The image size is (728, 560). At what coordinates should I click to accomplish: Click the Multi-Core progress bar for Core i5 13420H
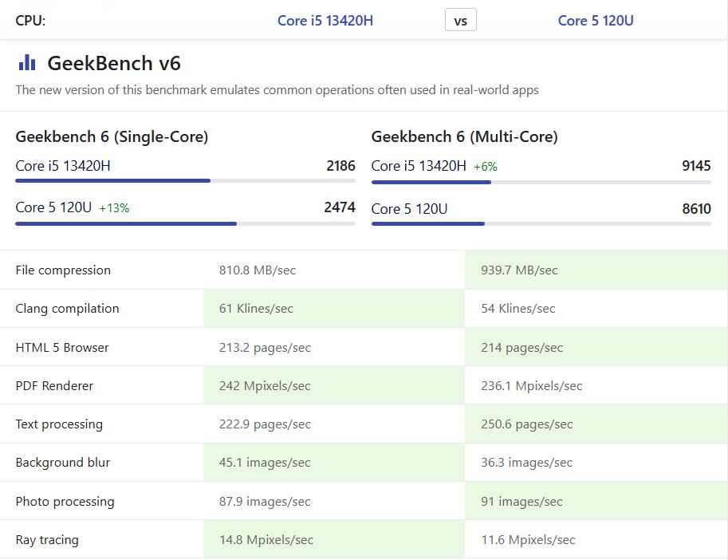(x=541, y=182)
